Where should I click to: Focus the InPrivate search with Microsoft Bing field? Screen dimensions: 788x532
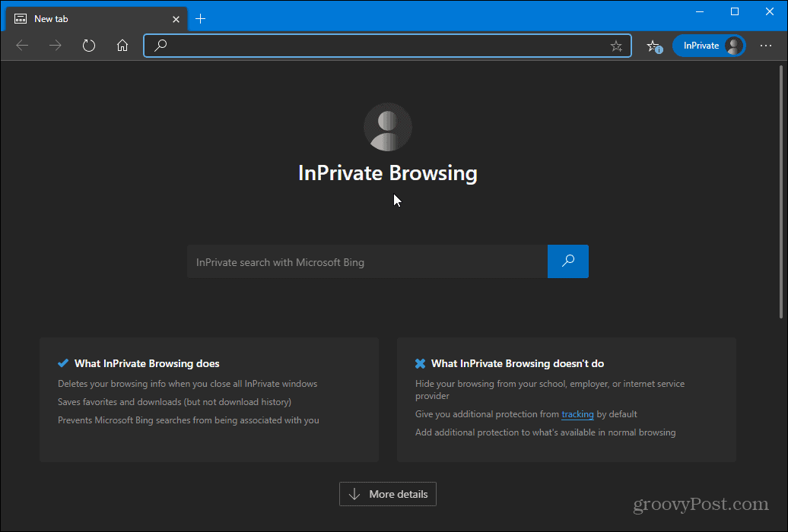(367, 261)
